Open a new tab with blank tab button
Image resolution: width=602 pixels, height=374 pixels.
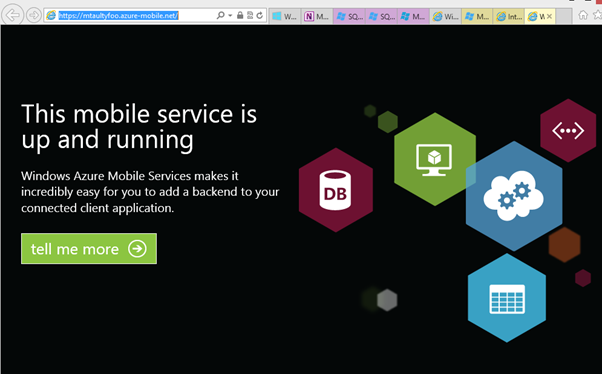pyautogui.click(x=564, y=16)
